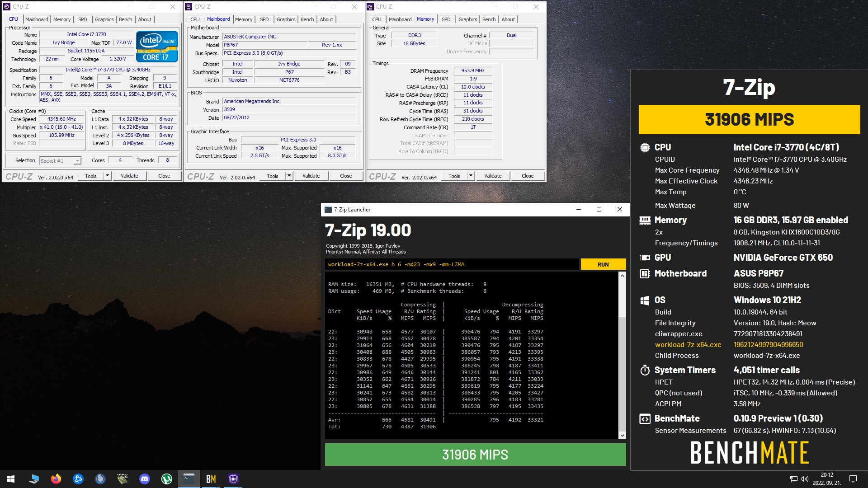Screen dimensions: 868x488
Task: Click Close button in CPU-Z Mainboard window
Action: click(x=346, y=176)
